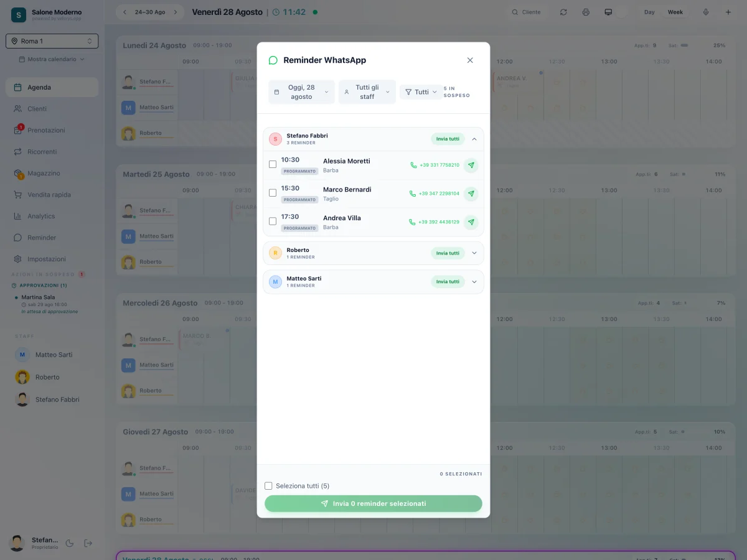Click Martedì 25 Agosto day header
747x560 pixels.
coord(156,174)
